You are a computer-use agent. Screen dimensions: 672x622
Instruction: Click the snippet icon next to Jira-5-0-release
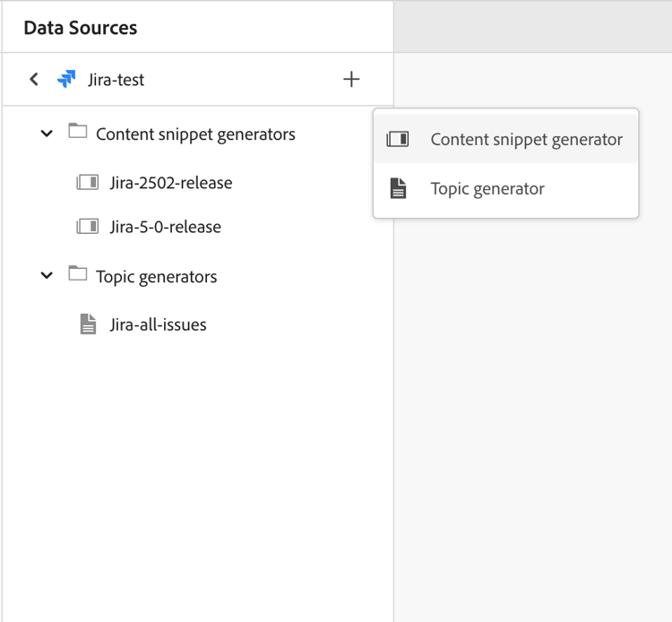click(x=87, y=227)
